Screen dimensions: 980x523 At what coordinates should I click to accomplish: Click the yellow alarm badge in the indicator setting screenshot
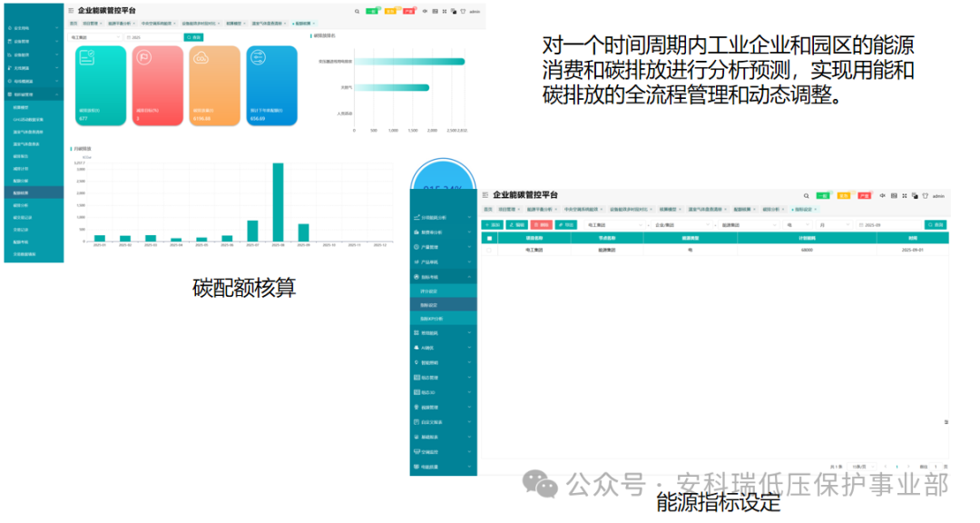tap(845, 196)
